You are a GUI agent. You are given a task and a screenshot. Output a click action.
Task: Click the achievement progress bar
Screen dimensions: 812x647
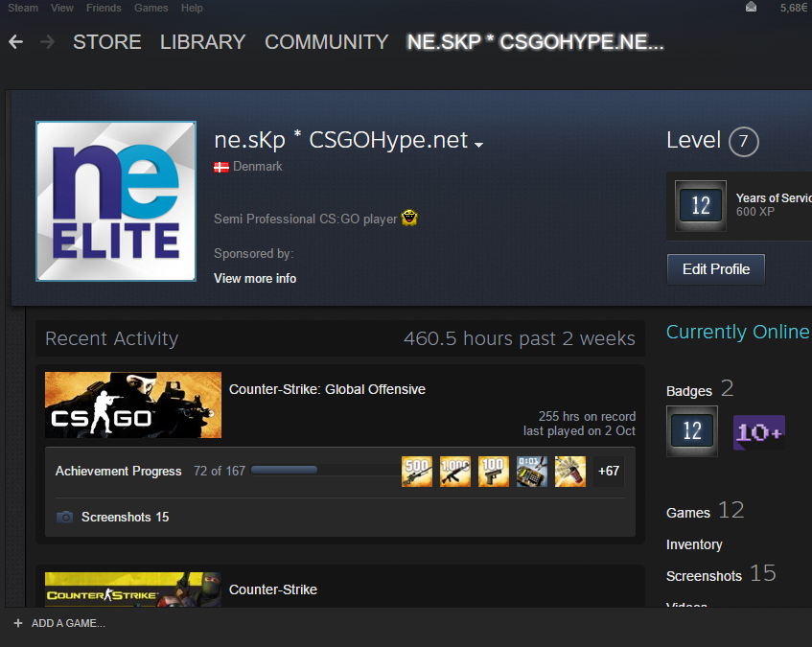[284, 471]
